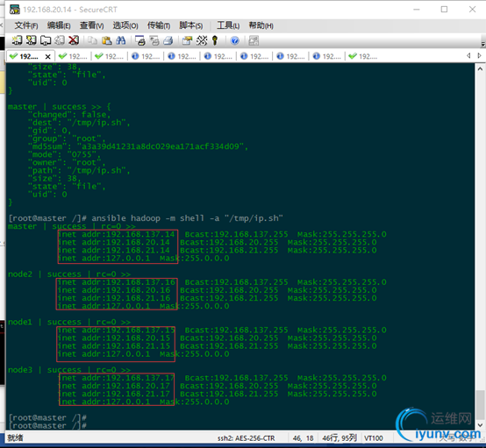This screenshot has height=448, width=486.
Task: Click the Copy toolbar icon
Action: (92, 40)
